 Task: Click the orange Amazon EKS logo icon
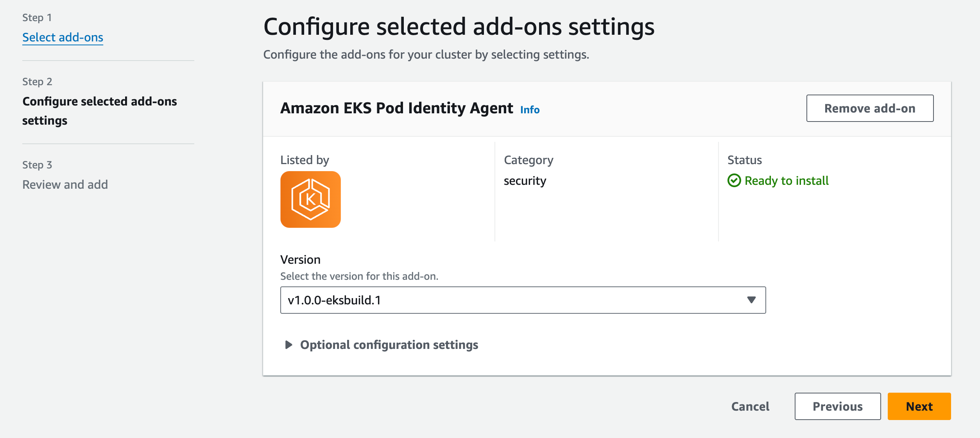pyautogui.click(x=310, y=199)
